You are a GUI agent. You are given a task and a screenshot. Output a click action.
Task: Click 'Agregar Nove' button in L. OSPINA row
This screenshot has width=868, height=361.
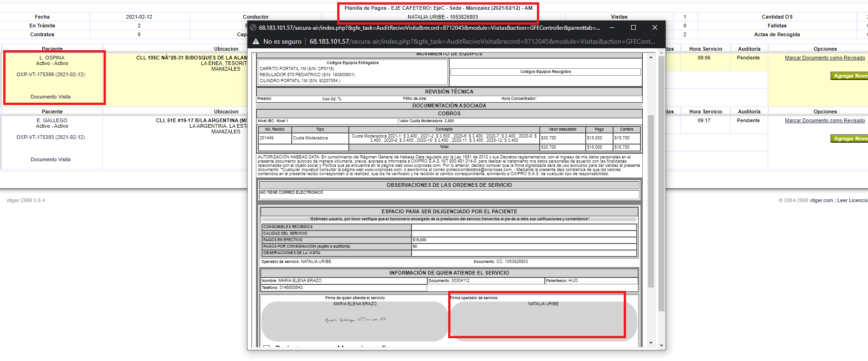coord(849,76)
